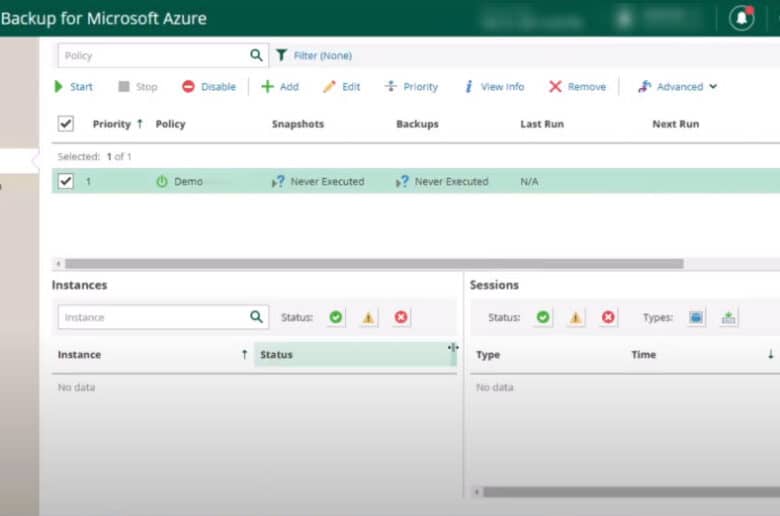The width and height of the screenshot is (780, 516).
Task: Click the N/A Last Run cell
Action: [529, 182]
